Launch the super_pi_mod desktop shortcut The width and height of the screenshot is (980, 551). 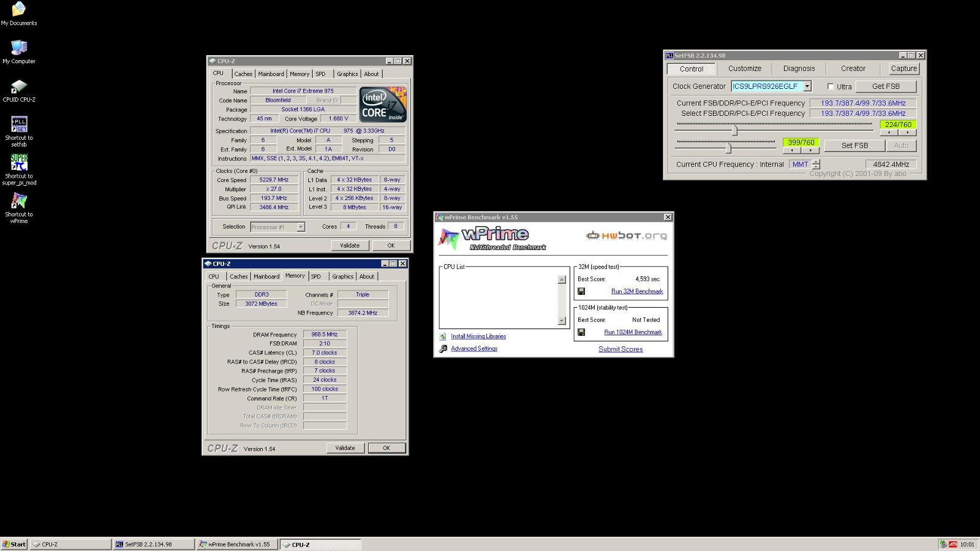click(19, 170)
